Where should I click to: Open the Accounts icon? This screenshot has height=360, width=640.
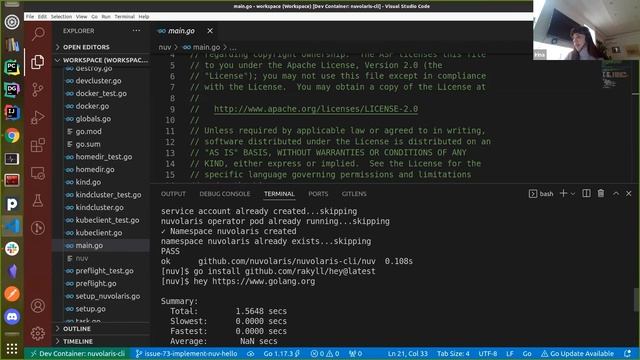click(38, 306)
